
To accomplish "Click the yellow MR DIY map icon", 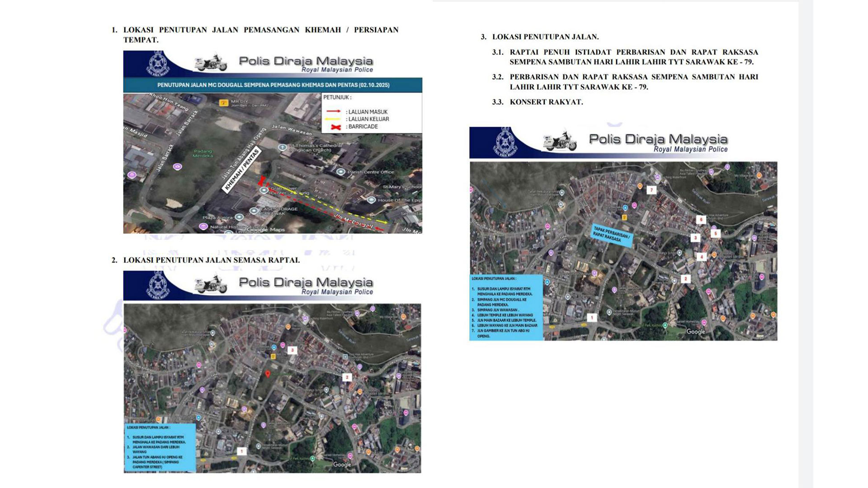I will point(223,103).
